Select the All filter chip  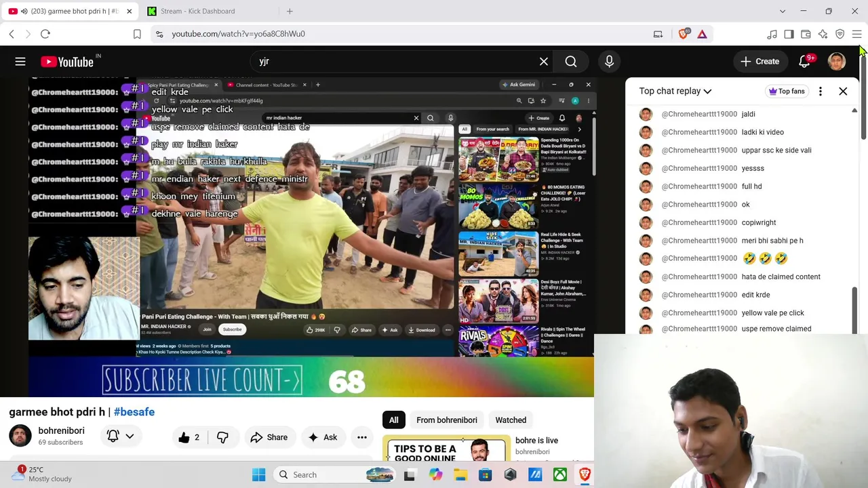[393, 420]
